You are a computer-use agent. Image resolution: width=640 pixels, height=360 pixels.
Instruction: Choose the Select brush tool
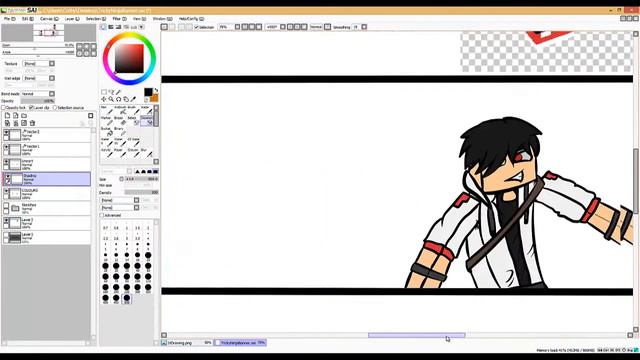(x=133, y=121)
